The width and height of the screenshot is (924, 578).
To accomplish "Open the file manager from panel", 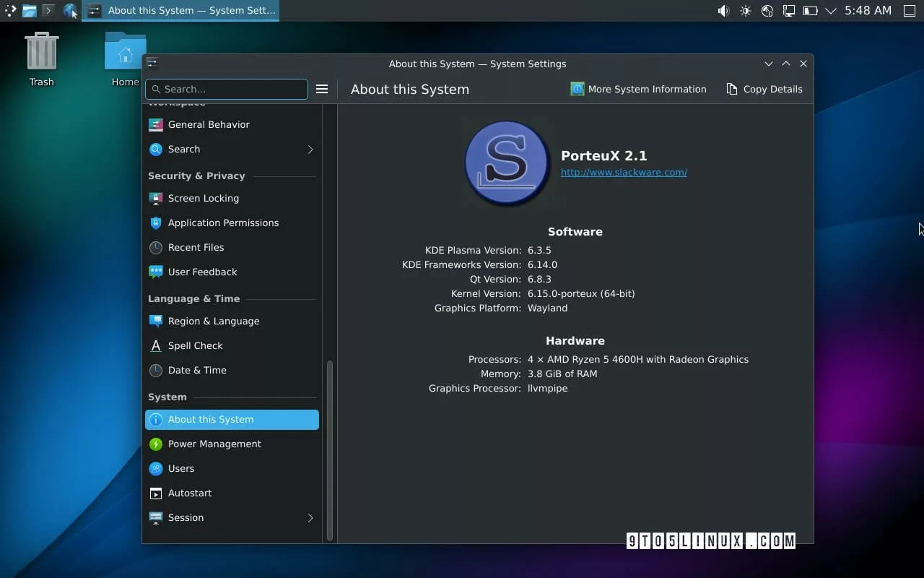I will click(x=30, y=11).
